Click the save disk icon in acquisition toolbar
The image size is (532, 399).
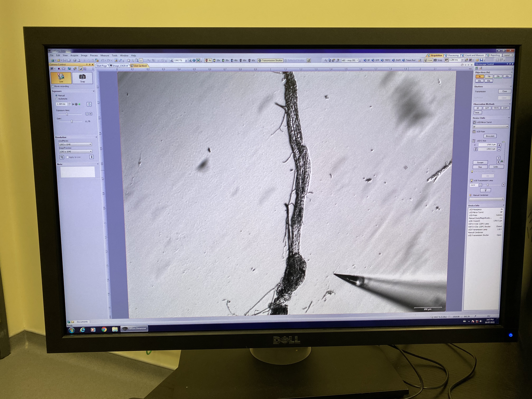pos(481,60)
